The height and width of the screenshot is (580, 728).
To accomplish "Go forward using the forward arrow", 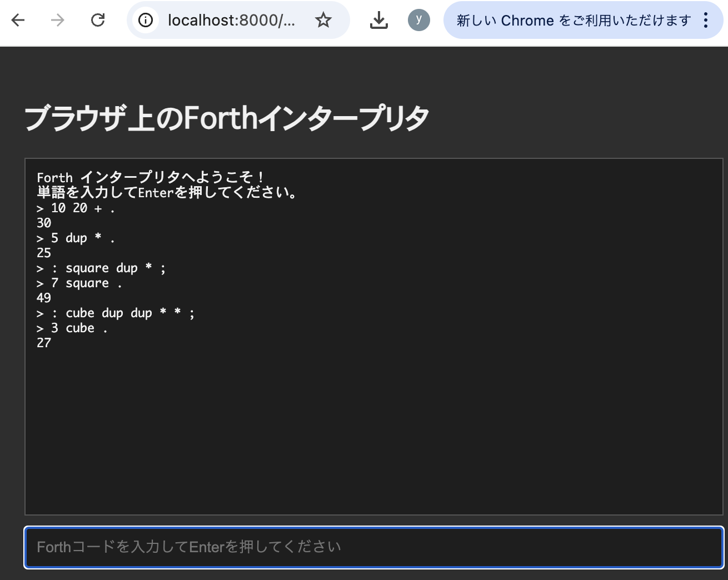I will point(56,21).
